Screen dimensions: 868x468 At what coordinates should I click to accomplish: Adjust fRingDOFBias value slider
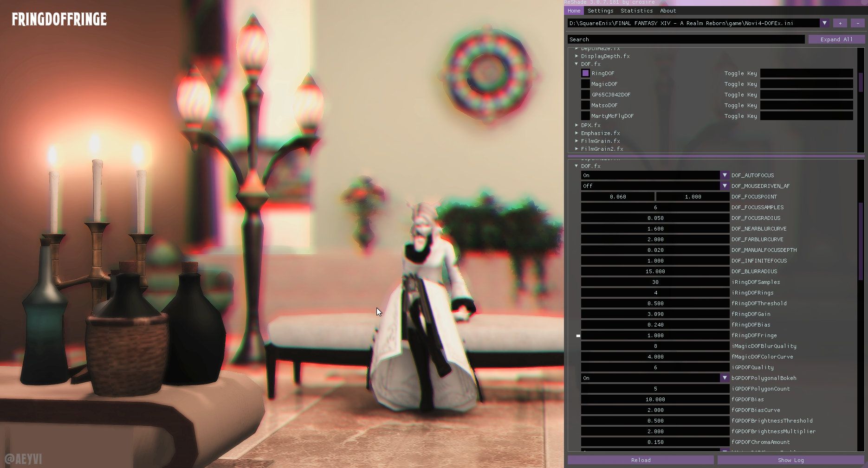coord(655,325)
